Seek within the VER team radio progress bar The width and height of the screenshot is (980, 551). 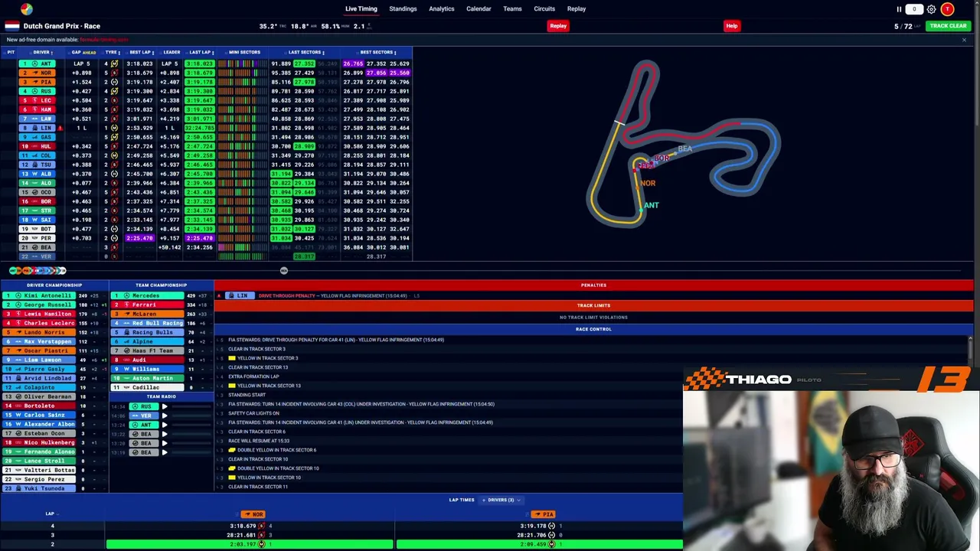coord(191,416)
